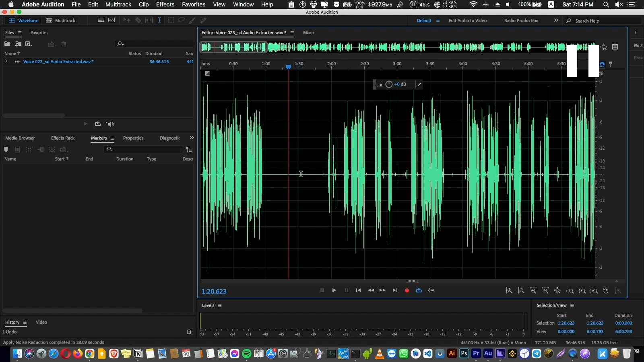Open Effects Rack tab
Image resolution: width=644 pixels, height=362 pixels.
coord(63,138)
